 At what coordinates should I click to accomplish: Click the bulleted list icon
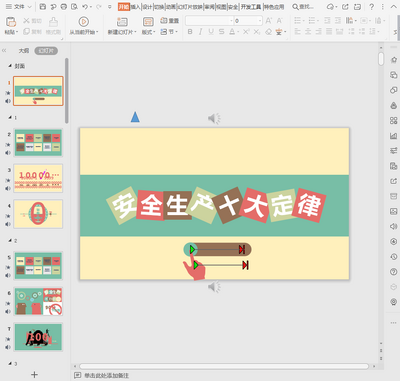[298, 21]
